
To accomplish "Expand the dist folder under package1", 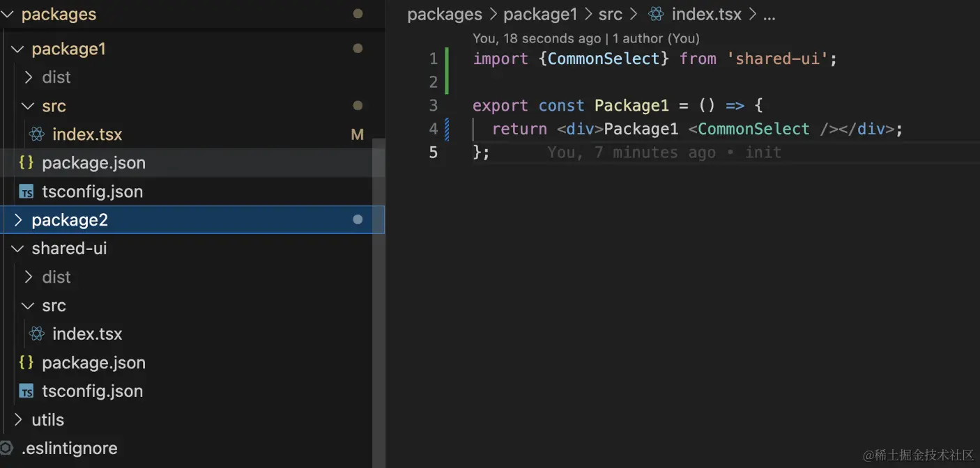I will 29,77.
